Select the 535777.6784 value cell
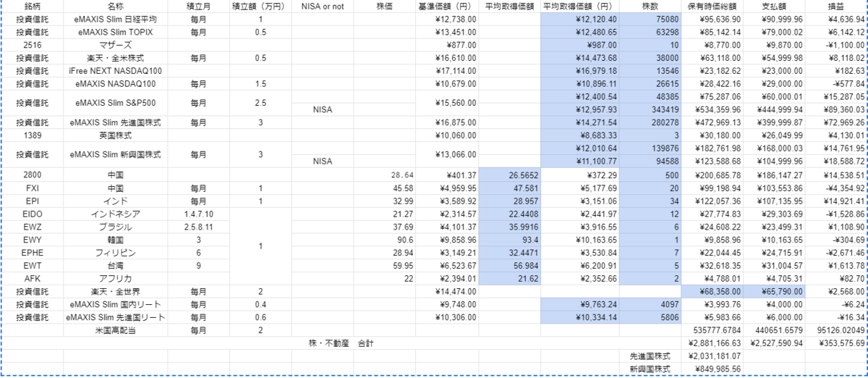This screenshot has height=378, width=868. pyautogui.click(x=712, y=330)
